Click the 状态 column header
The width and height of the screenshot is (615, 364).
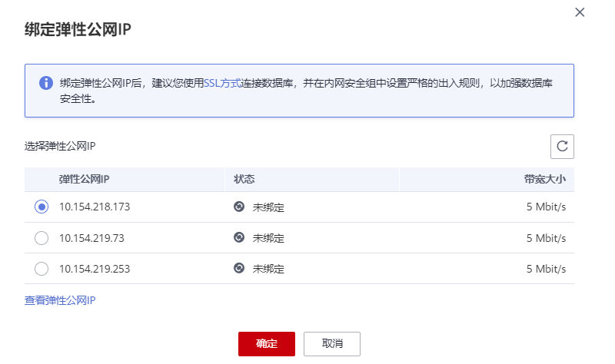244,179
